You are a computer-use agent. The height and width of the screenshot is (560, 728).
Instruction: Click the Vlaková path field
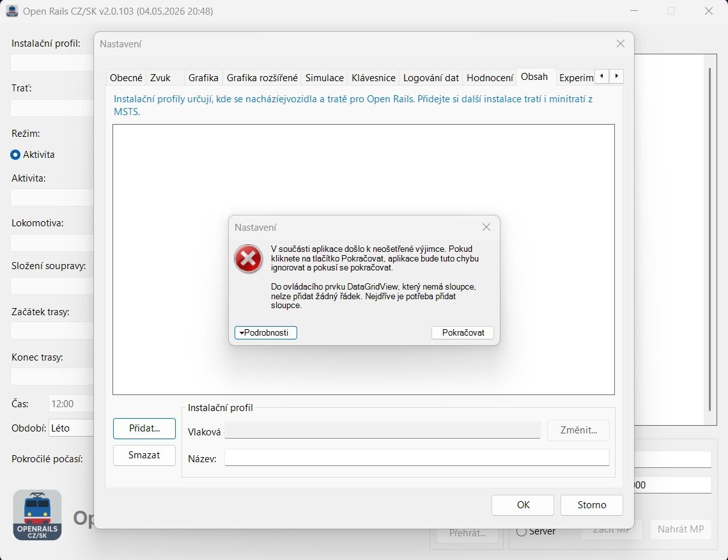[383, 430]
